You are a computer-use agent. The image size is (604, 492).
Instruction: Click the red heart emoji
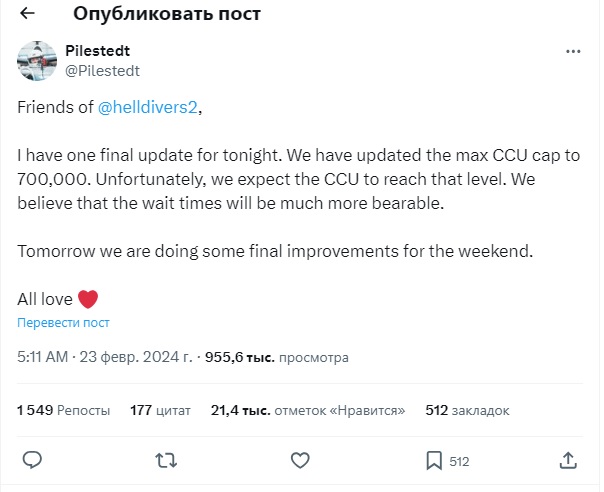[x=89, y=298]
